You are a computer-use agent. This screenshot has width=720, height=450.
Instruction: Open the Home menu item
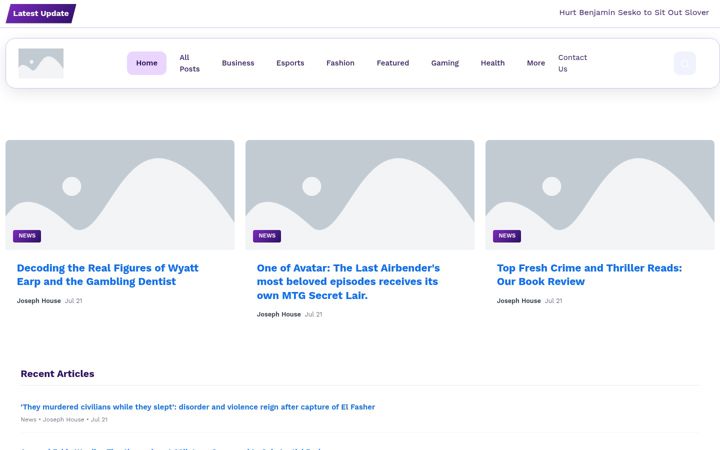coord(146,63)
